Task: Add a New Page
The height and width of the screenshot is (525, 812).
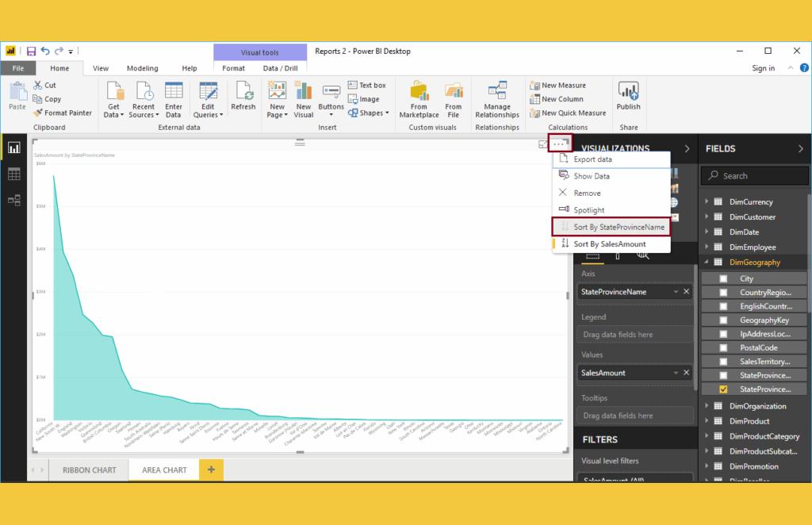Action: coord(277,99)
